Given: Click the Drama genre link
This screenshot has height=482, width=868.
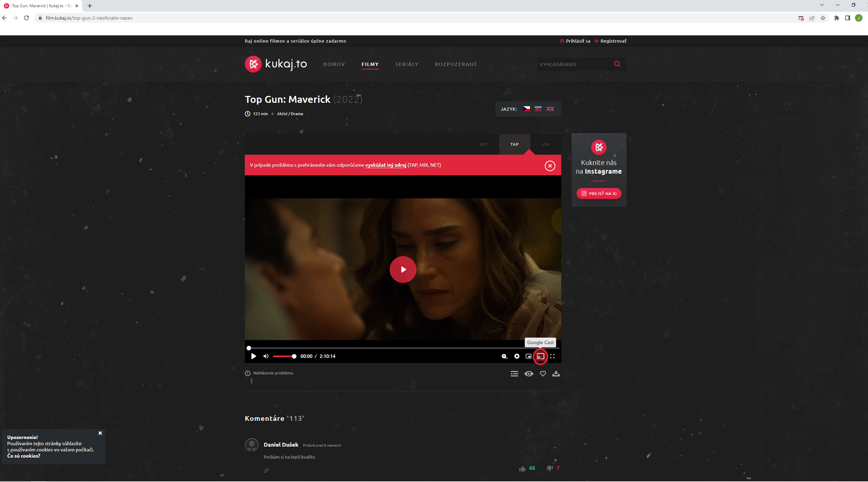Looking at the screenshot, I should tap(297, 114).
